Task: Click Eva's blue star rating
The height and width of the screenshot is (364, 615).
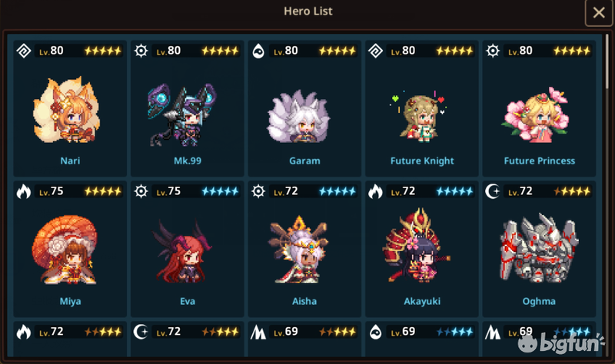Action: (220, 191)
